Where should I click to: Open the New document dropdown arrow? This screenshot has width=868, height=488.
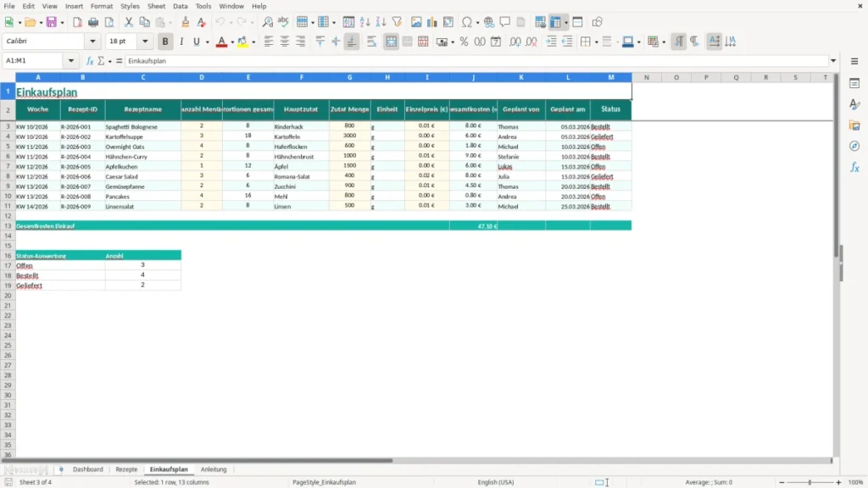[19, 23]
